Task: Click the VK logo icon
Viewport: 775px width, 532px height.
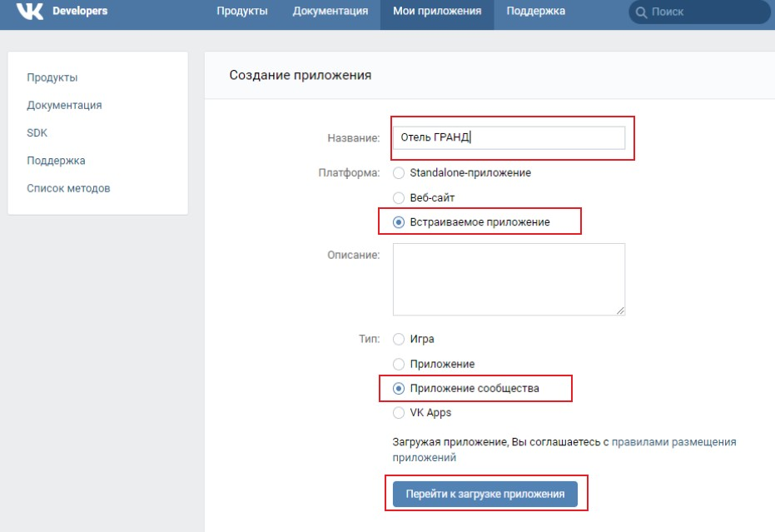Action: (x=30, y=11)
